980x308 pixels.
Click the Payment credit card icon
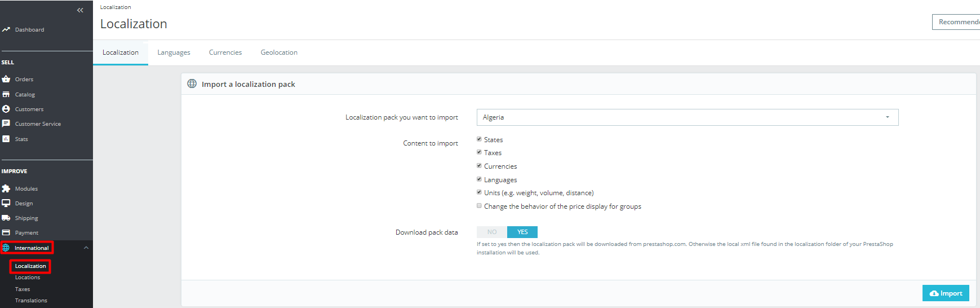click(x=6, y=232)
